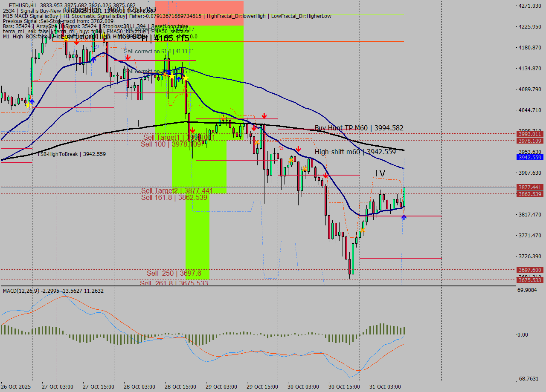This screenshot has height=392, width=546.
Task: Click the Sell Target2 3877.441 label
Action: [177, 190]
